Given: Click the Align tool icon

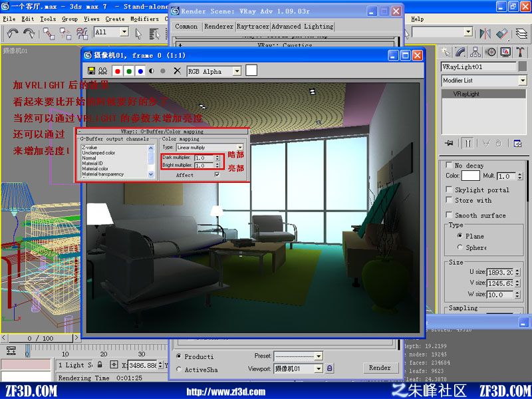Looking at the screenshot, I should click(502, 33).
